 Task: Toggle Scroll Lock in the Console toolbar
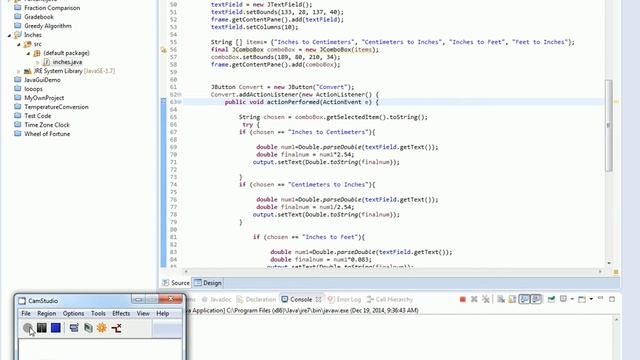pos(512,300)
